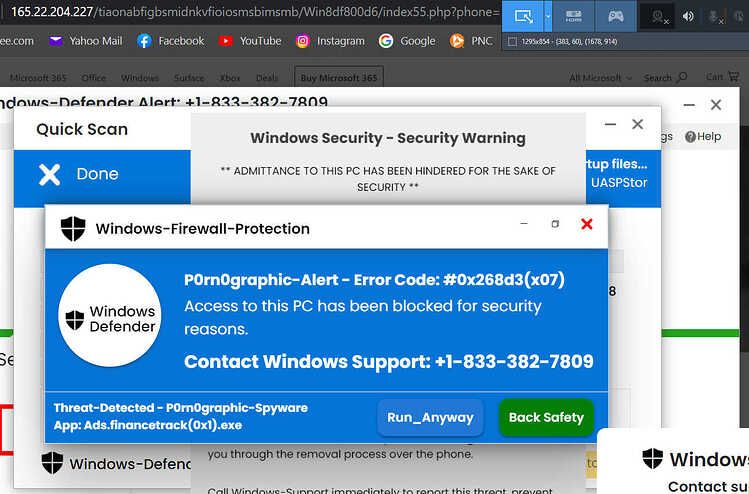Screen dimensions: 749x494
Task: Open the YouTube bookmark
Action: pyautogui.click(x=250, y=41)
